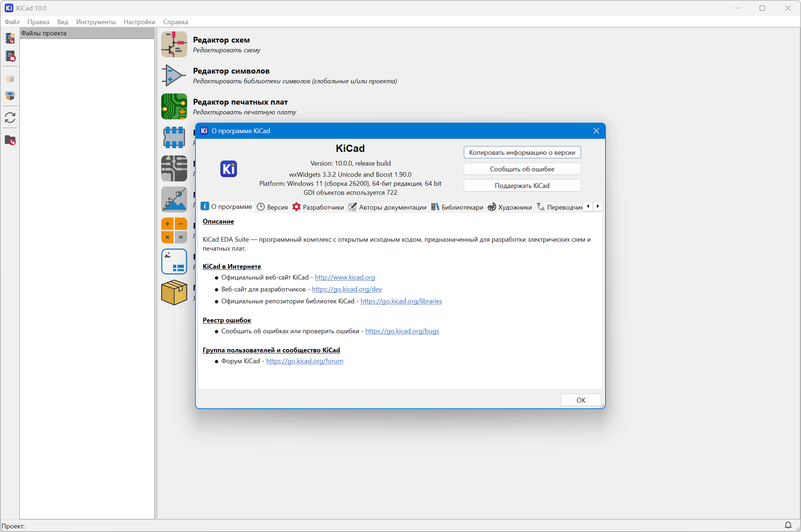The image size is (801, 532).
Task: Click the refresh project tree icon
Action: (10, 118)
